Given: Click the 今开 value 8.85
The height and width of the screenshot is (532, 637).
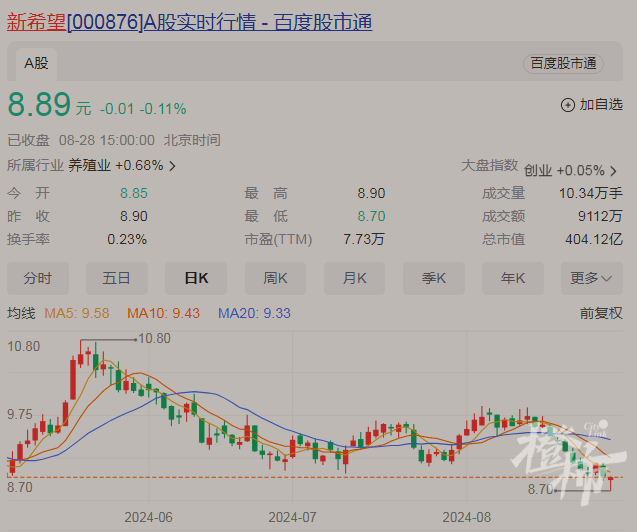Looking at the screenshot, I should click(134, 193).
